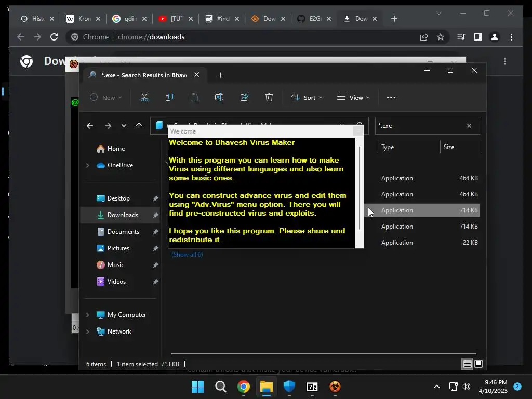Open Chrome profile avatar icon
The image size is (532, 399).
coord(495,37)
